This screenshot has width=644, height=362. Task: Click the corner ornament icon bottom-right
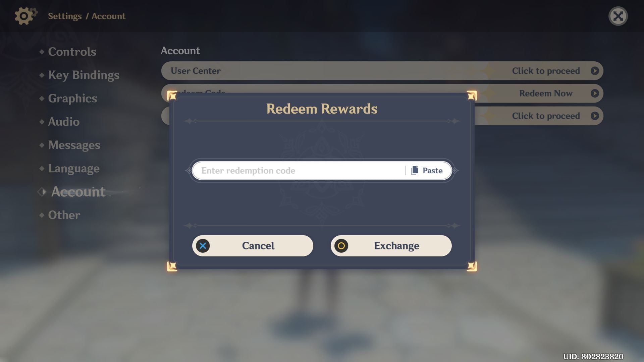(472, 266)
